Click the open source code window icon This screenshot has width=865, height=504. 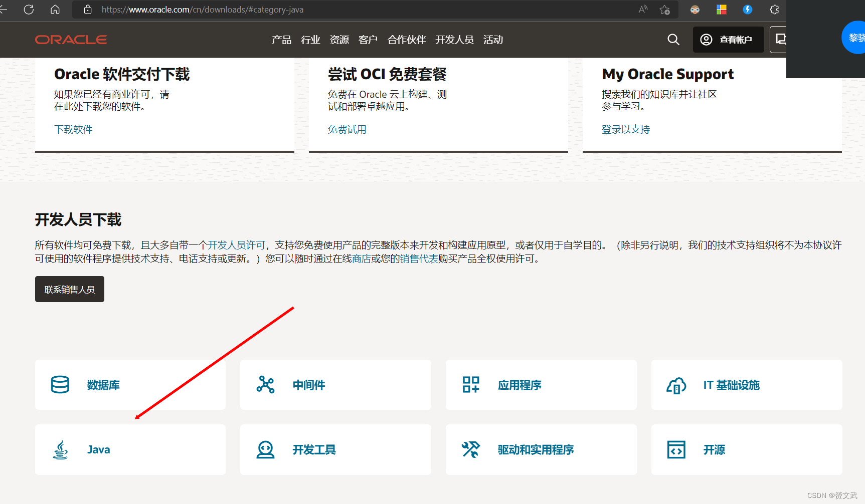(676, 450)
